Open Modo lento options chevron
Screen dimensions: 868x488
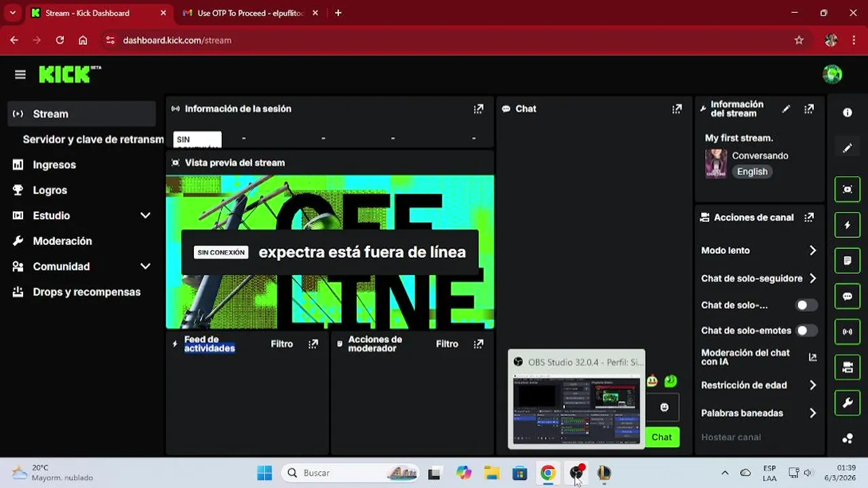(x=812, y=250)
